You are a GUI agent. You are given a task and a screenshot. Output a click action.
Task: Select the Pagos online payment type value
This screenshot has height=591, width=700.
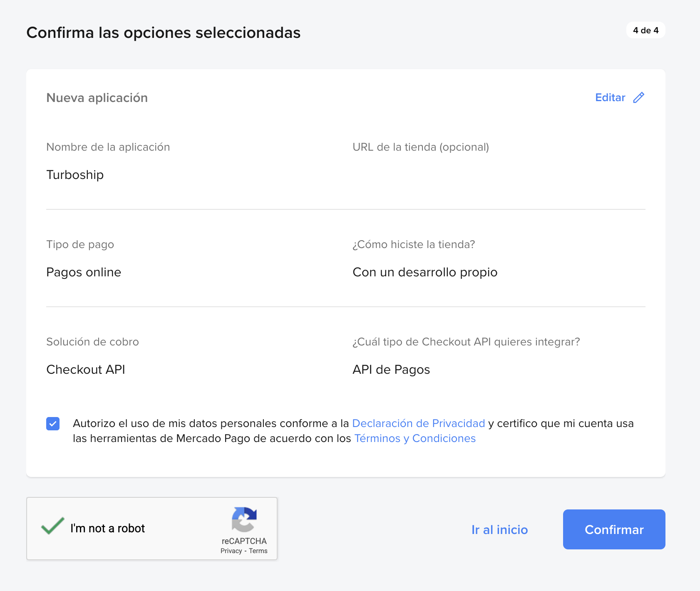click(84, 272)
